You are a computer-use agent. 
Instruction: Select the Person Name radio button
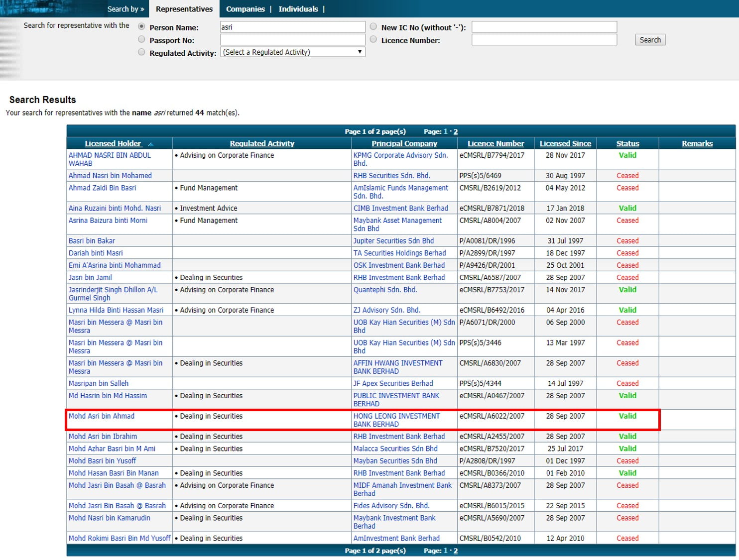(141, 26)
